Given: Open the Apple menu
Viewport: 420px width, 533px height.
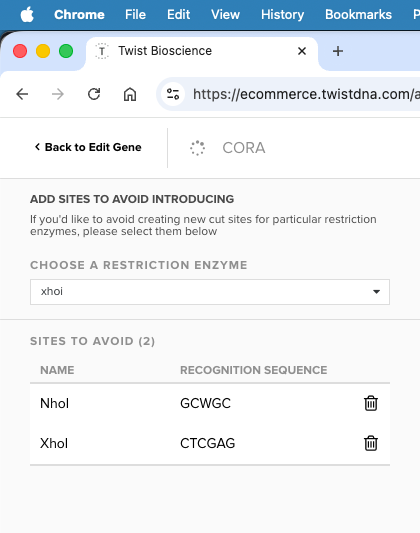Looking at the screenshot, I should (27, 15).
